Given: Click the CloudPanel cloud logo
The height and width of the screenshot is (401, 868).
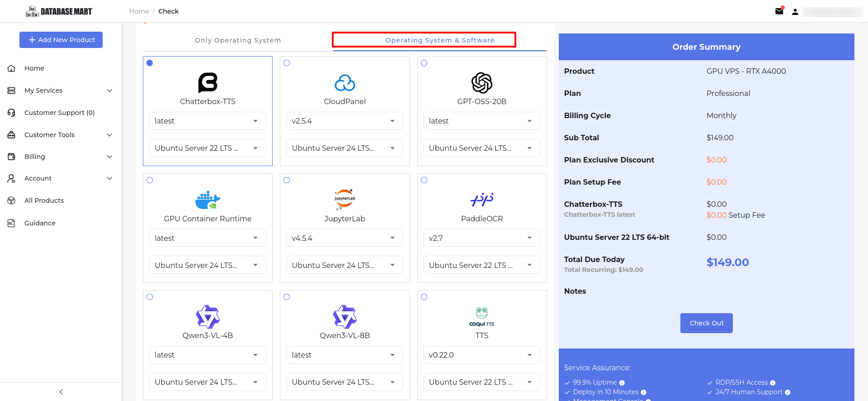Looking at the screenshot, I should coord(345,83).
